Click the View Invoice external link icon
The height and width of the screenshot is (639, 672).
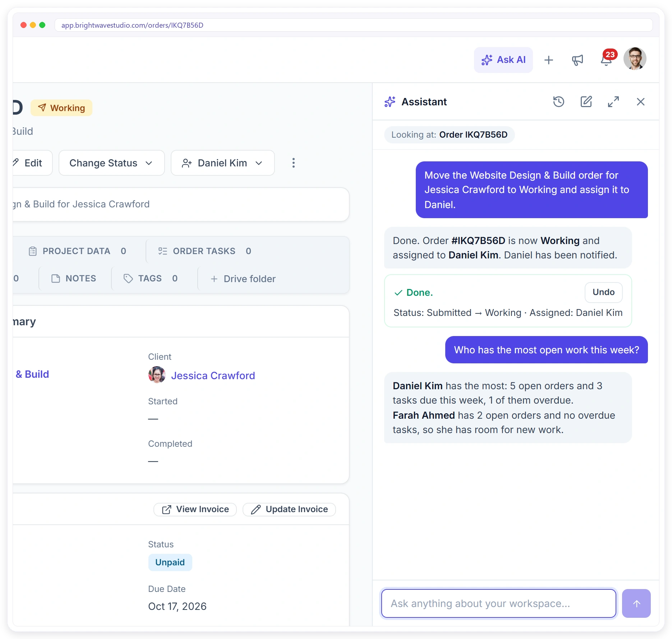(x=167, y=510)
